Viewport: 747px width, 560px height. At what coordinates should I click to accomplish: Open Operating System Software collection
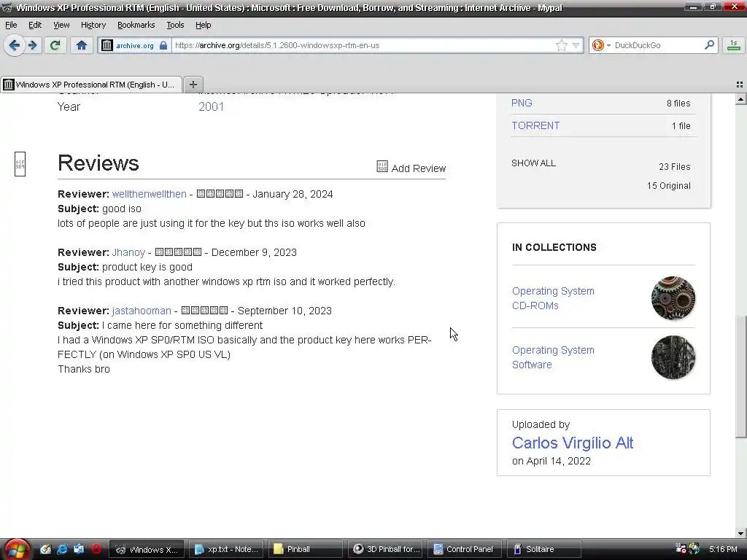coord(553,357)
